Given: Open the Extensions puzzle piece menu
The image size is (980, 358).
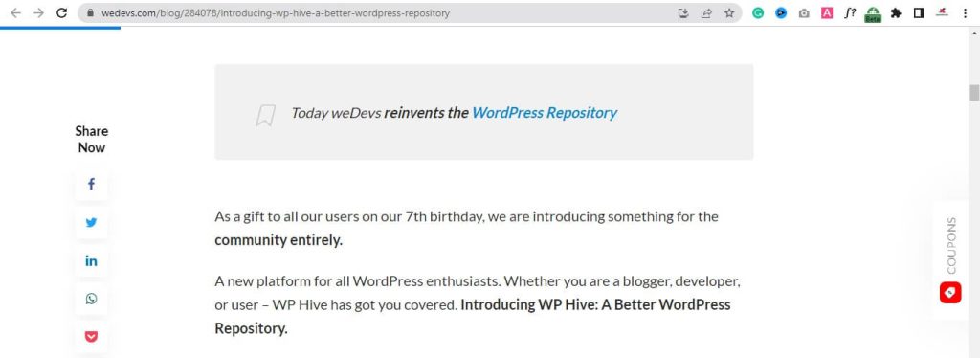Looking at the screenshot, I should (x=896, y=12).
